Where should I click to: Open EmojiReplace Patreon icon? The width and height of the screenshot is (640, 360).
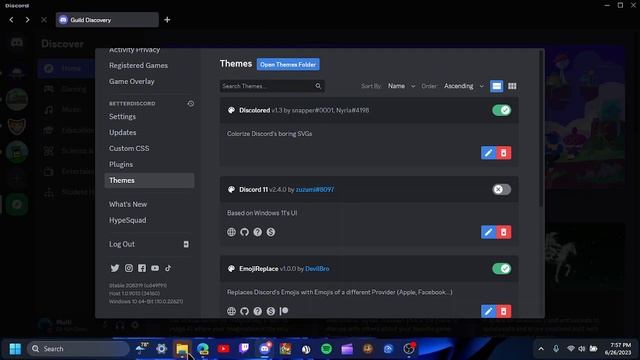pos(284,311)
